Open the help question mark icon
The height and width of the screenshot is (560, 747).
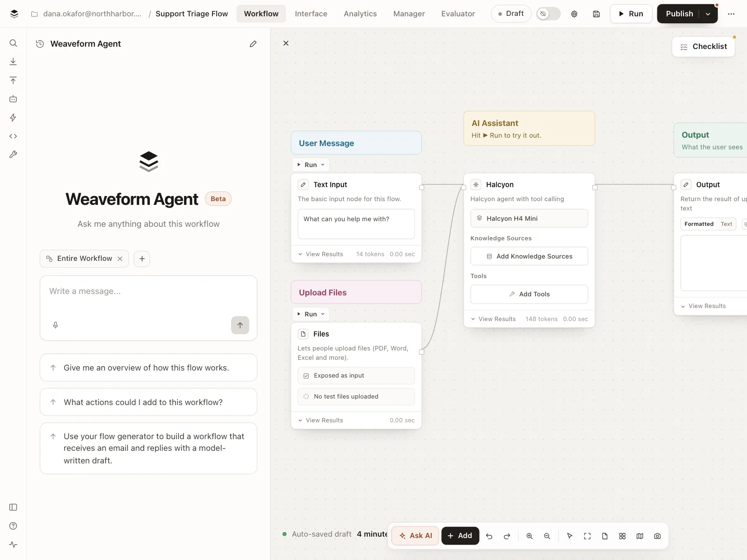pyautogui.click(x=13, y=526)
